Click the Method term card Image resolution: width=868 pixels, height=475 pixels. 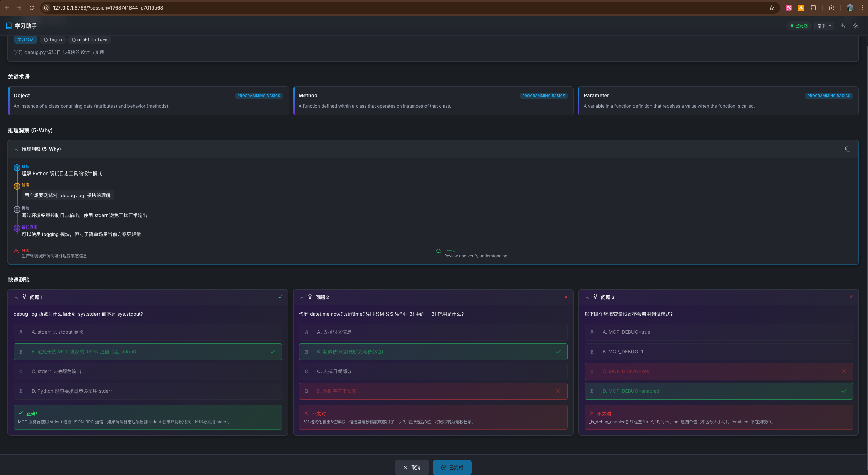coord(433,101)
